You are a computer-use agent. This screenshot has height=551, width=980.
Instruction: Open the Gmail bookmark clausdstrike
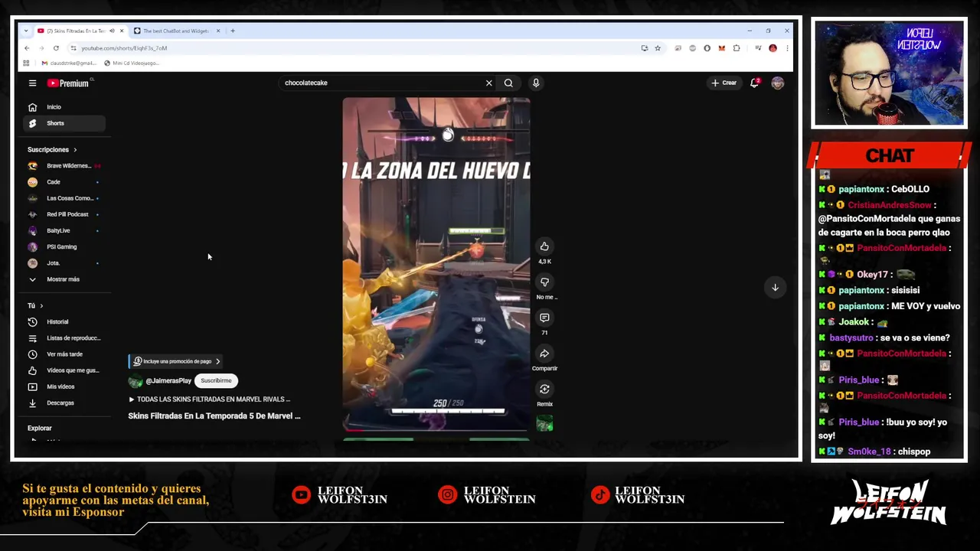click(69, 63)
